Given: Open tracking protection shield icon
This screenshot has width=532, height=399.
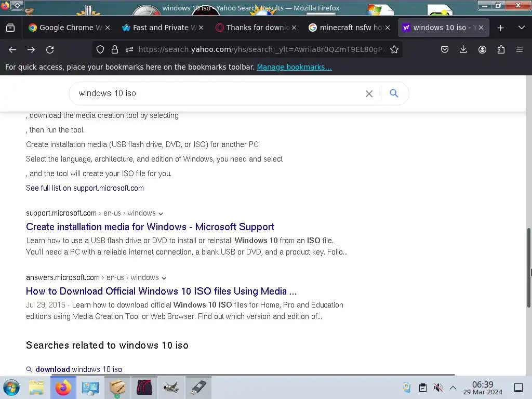Looking at the screenshot, I should (x=100, y=49).
